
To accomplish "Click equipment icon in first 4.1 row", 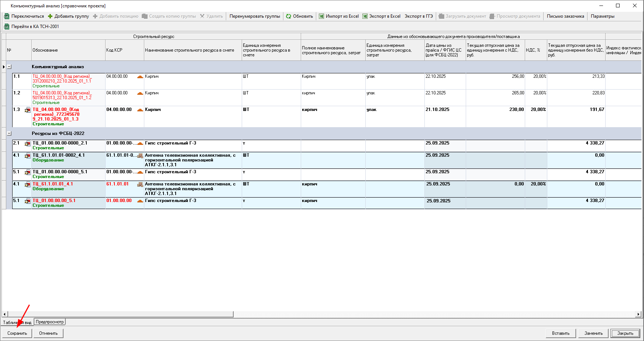I will pyautogui.click(x=140, y=156).
